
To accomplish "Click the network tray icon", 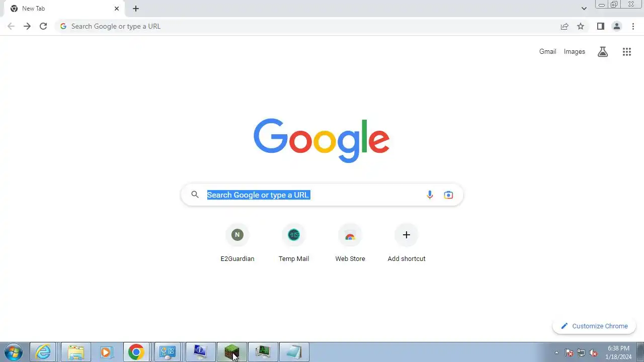I will click(581, 352).
